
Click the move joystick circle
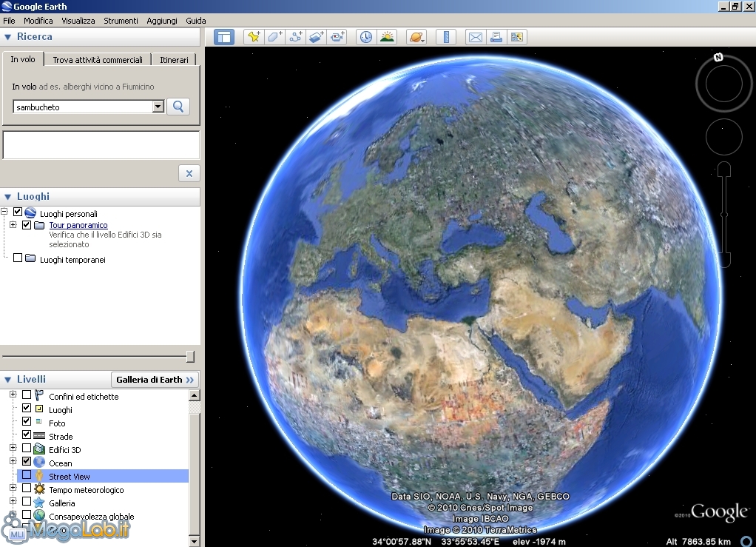pos(723,137)
